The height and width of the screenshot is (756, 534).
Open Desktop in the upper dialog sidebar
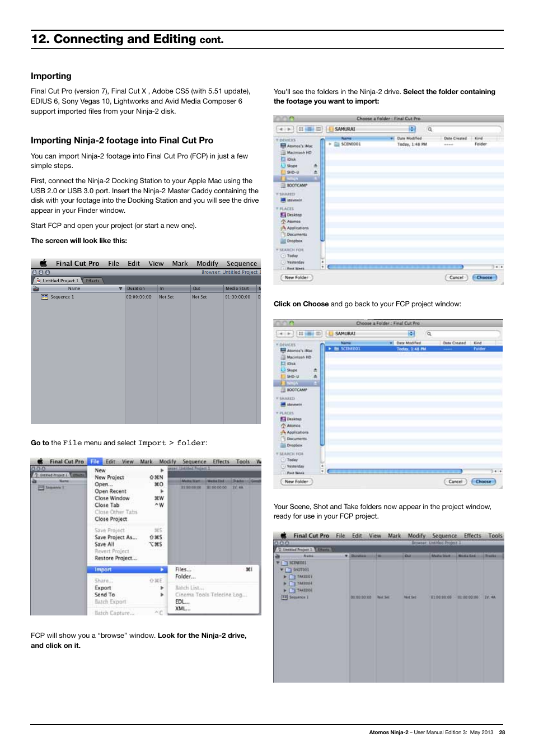[x=291, y=214]
